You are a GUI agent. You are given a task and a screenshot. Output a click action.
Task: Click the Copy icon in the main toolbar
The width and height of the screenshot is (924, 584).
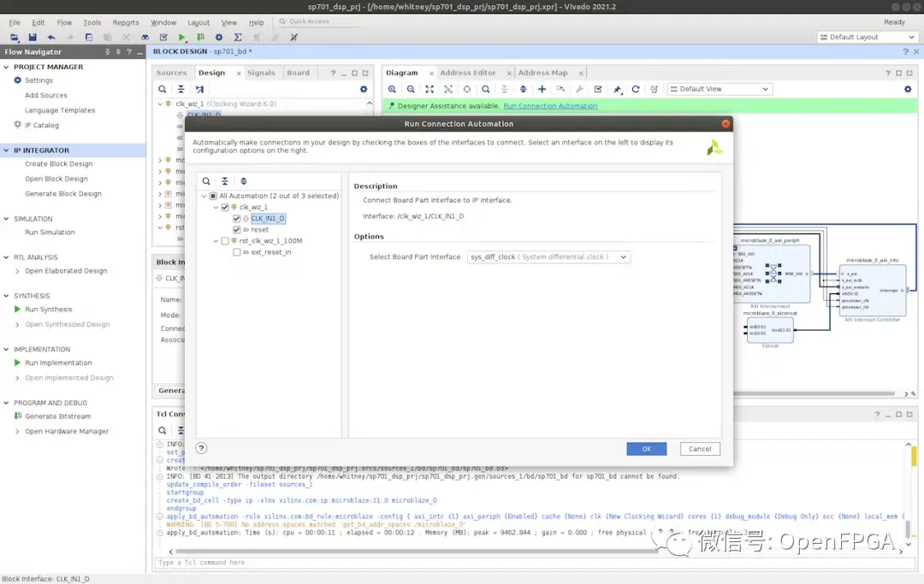89,37
